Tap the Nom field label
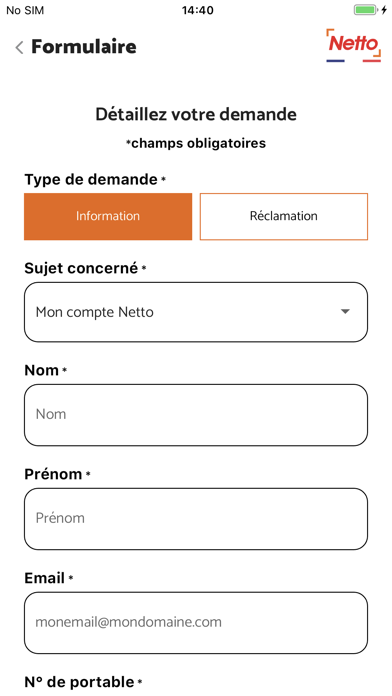This screenshot has width=392, height=696. [x=42, y=370]
